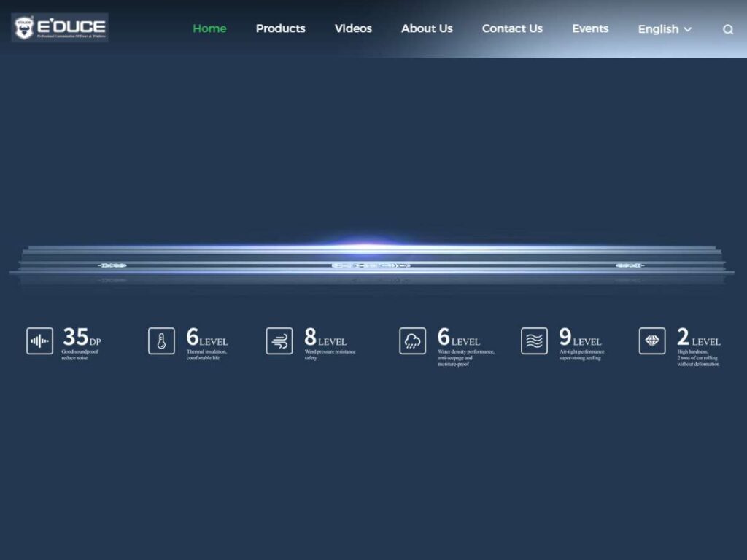The width and height of the screenshot is (747, 560).
Task: Click the glowing window profile banner image
Action: tap(372, 262)
